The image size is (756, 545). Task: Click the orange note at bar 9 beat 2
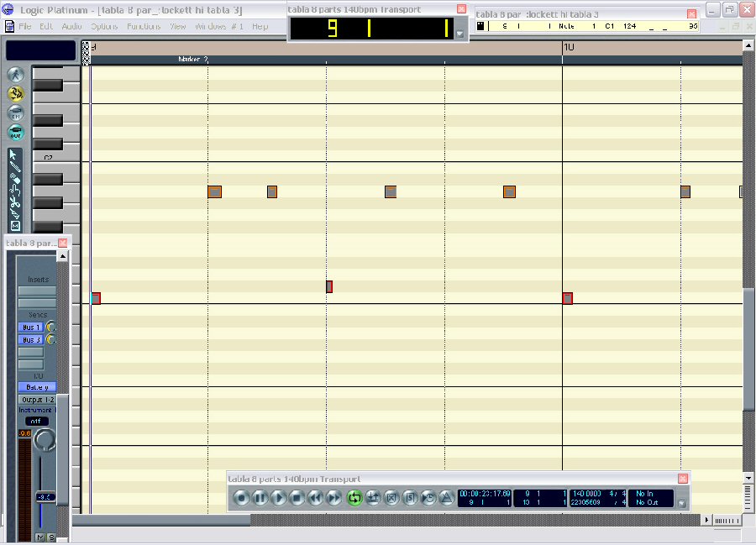pyautogui.click(x=214, y=191)
